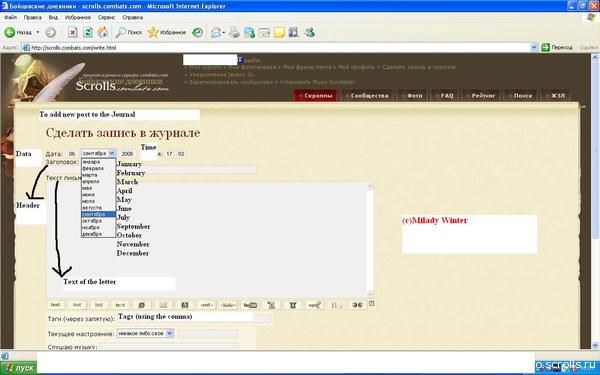Open the Избранное menu in menu bar

pos(78,18)
